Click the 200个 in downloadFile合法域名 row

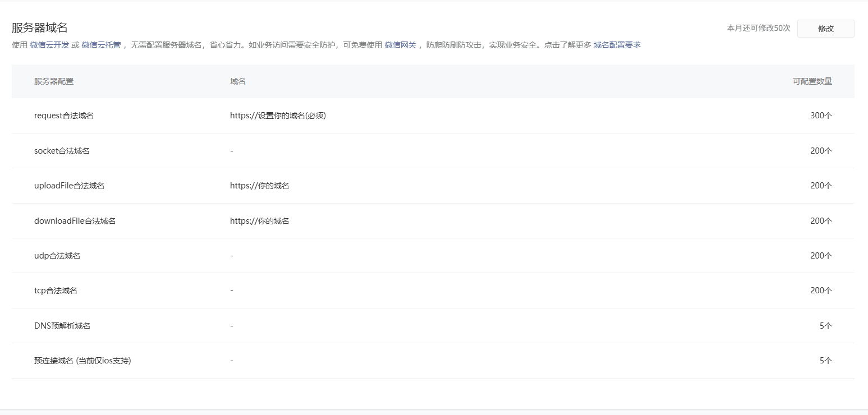pos(821,221)
